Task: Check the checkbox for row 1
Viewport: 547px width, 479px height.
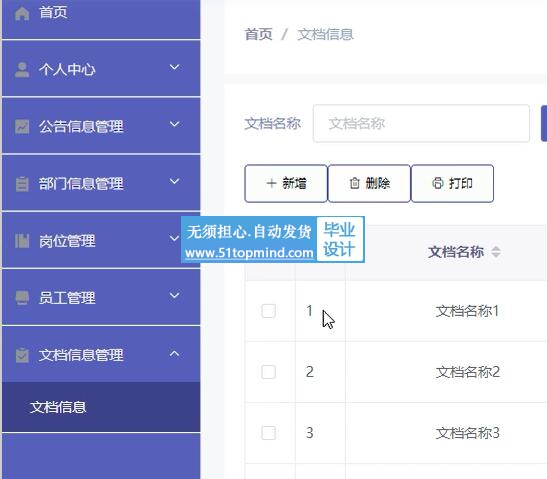Action: coord(269,311)
